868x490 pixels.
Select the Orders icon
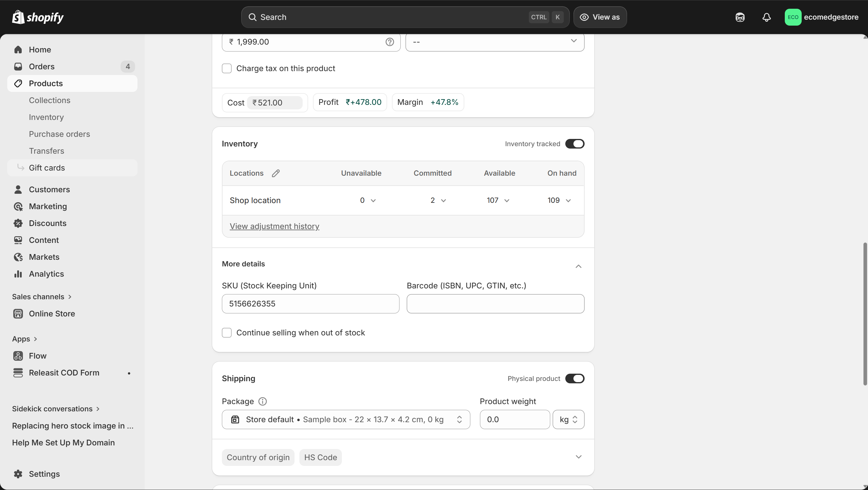(18, 66)
